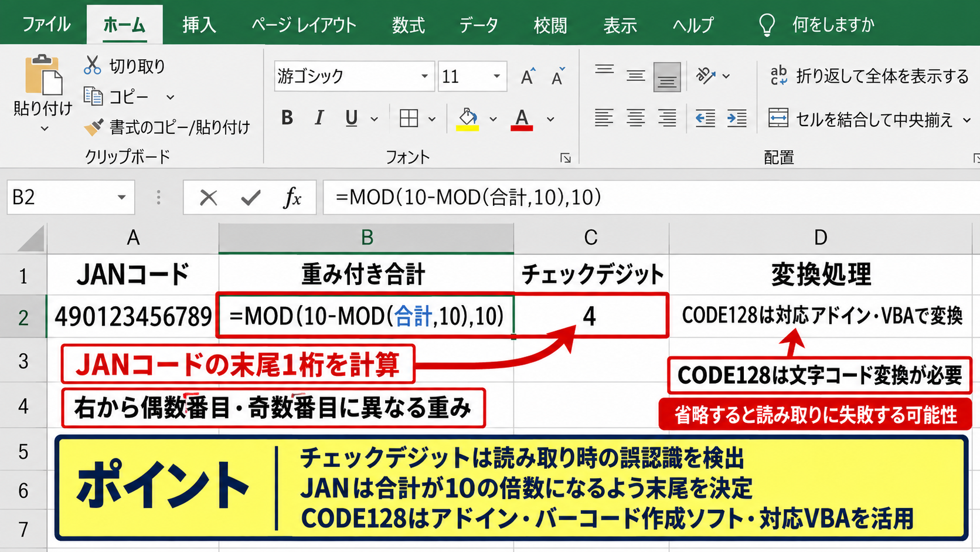Click the Copy (コピー) icon
The image size is (980, 552).
pos(93,96)
